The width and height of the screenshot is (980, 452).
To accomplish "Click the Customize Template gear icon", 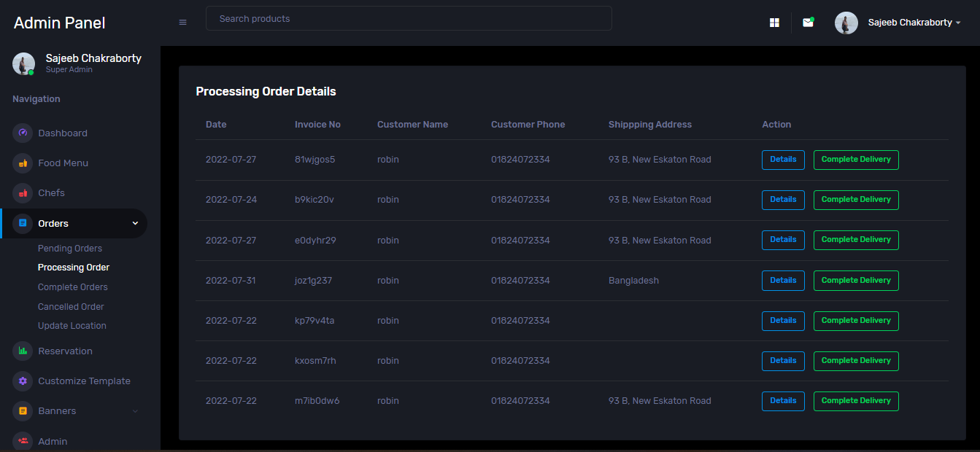I will pyautogui.click(x=23, y=381).
